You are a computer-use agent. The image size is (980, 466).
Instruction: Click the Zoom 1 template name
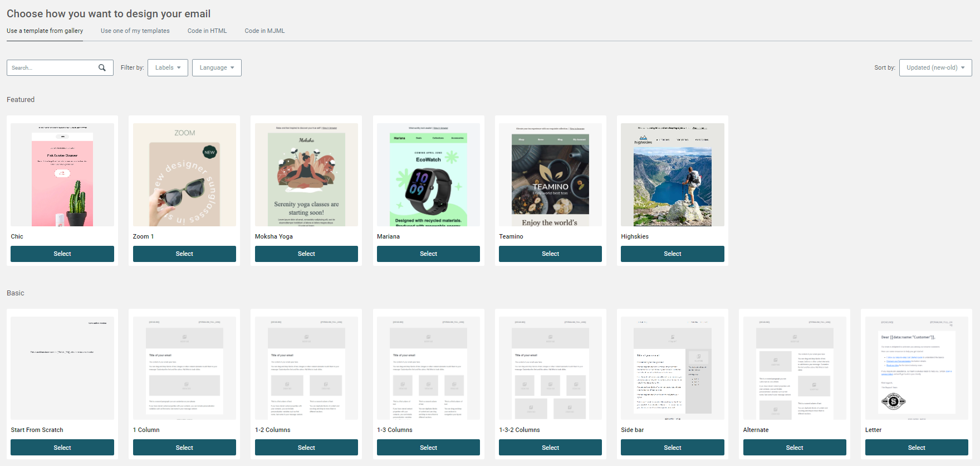143,236
